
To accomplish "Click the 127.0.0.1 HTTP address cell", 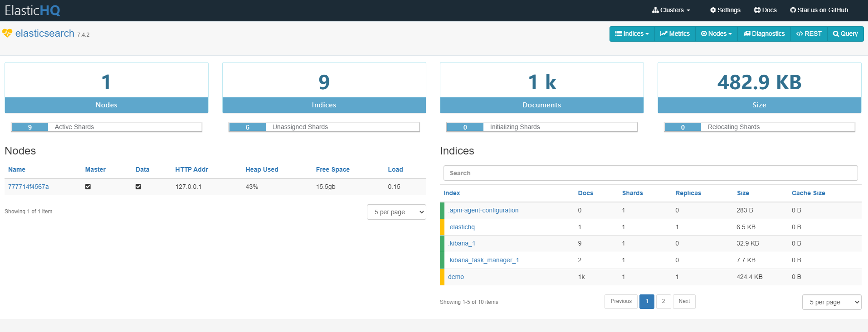I will [189, 187].
